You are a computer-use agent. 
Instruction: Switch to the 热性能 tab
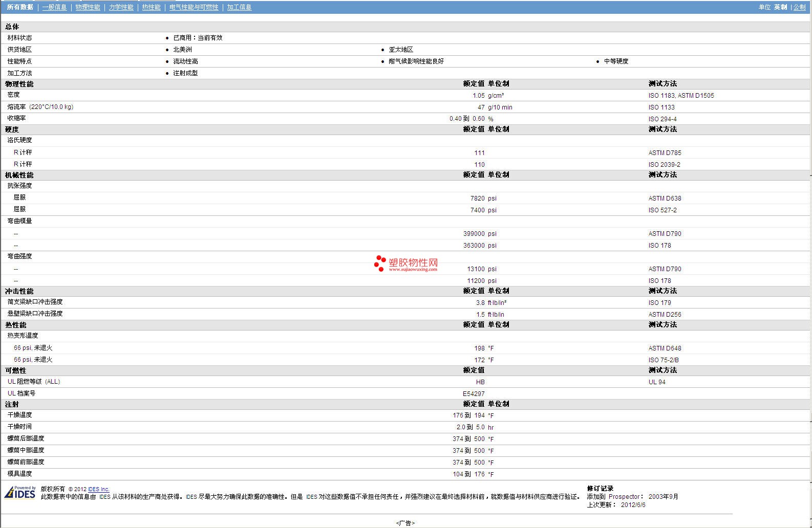click(151, 7)
